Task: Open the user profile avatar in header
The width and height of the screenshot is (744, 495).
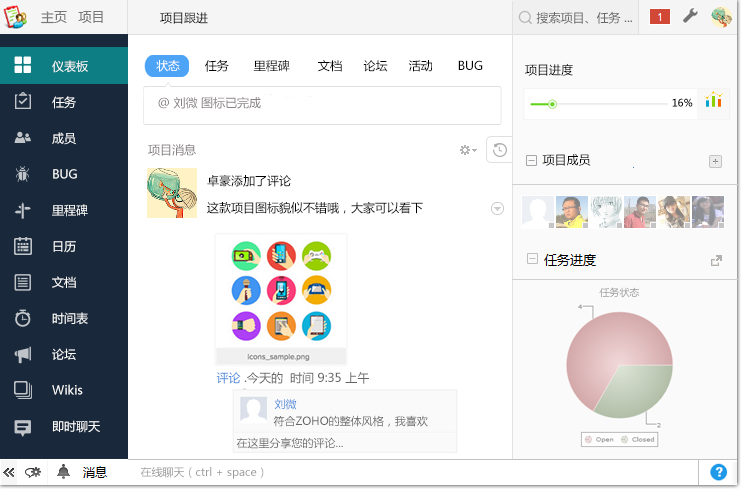Action: pyautogui.click(x=721, y=17)
